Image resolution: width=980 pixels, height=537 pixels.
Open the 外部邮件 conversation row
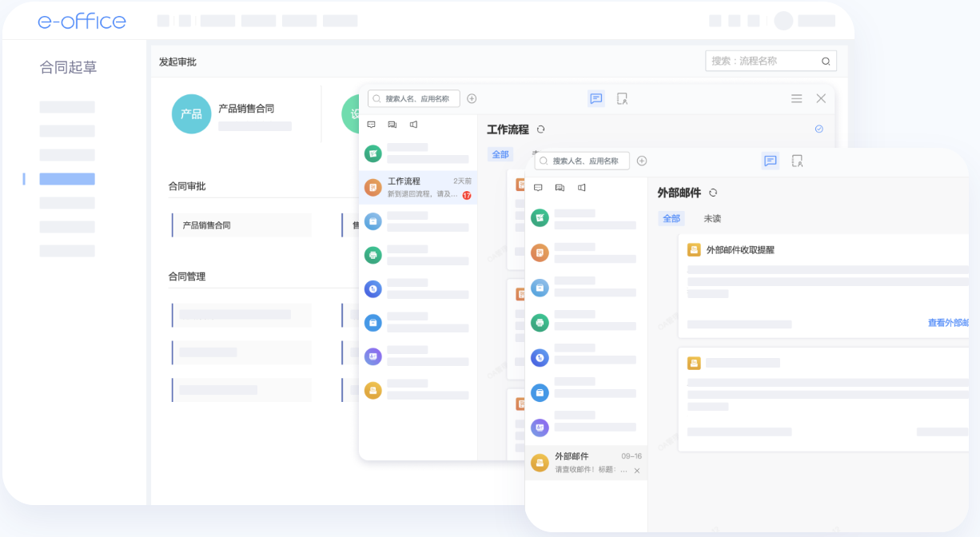point(586,463)
